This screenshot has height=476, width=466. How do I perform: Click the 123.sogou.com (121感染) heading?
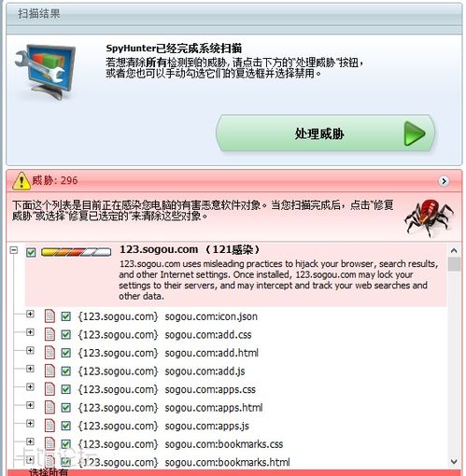pos(190,249)
